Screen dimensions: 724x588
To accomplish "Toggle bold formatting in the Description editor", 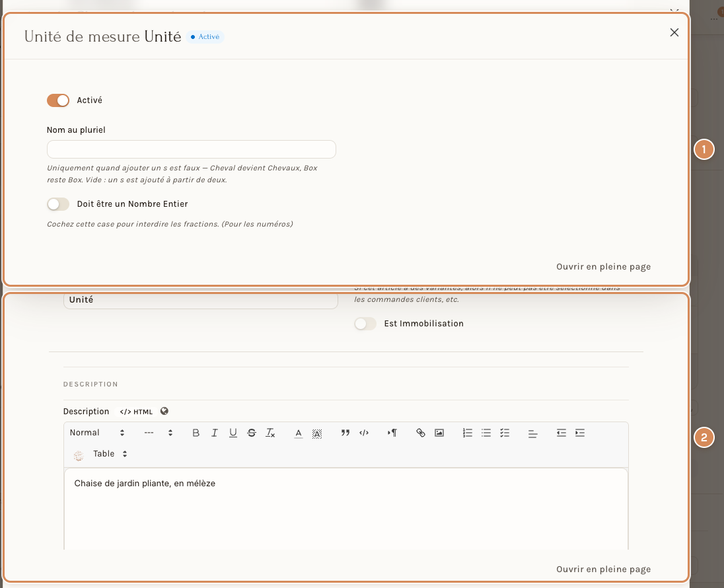I will (196, 433).
